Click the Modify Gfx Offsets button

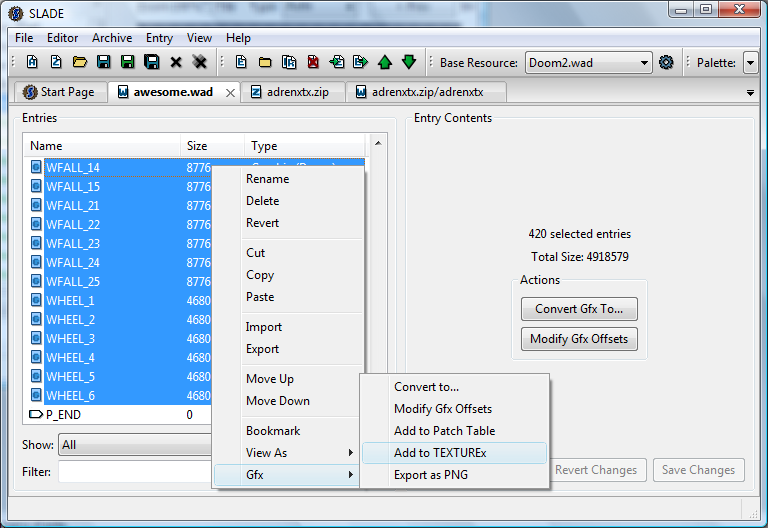point(579,339)
